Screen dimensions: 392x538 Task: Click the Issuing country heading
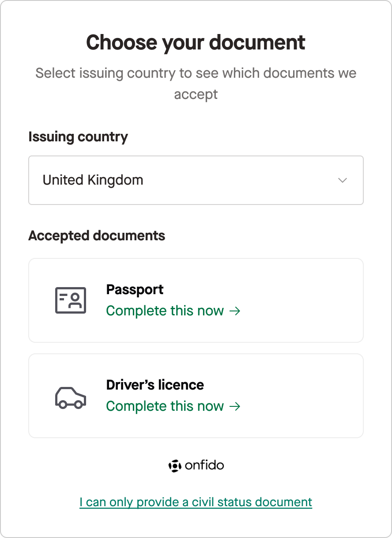78,137
